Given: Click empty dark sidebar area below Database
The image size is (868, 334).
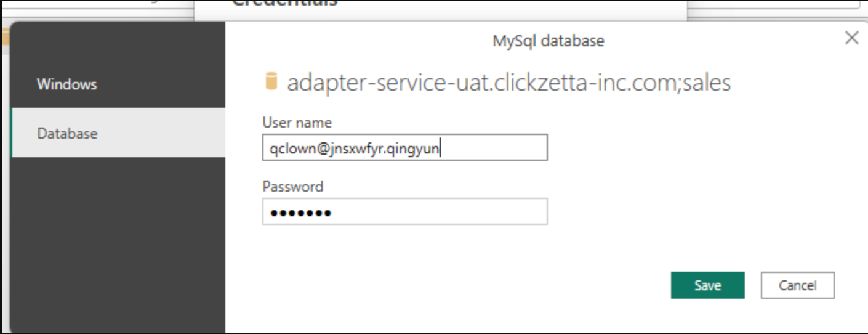Looking at the screenshot, I should (x=117, y=246).
